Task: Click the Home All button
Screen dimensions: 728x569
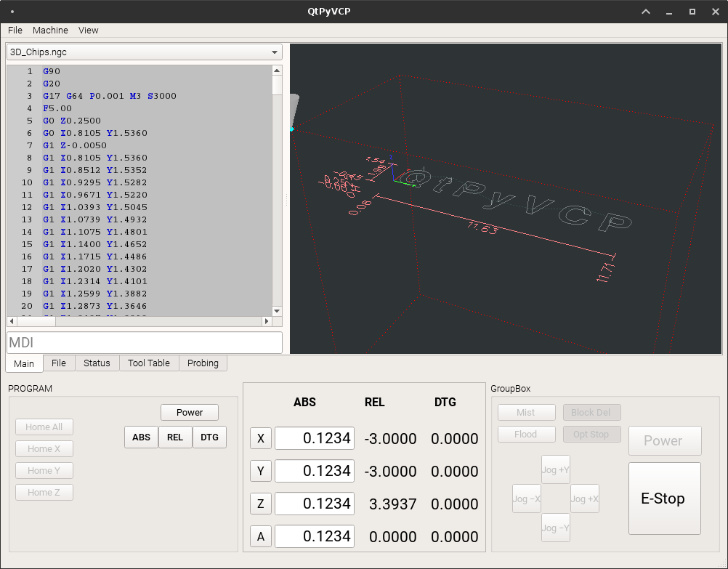Action: pos(44,427)
